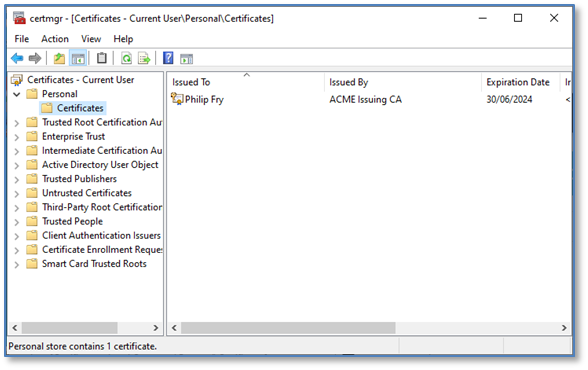The height and width of the screenshot is (370, 588).
Task: Open the Action menu
Action: coord(55,39)
